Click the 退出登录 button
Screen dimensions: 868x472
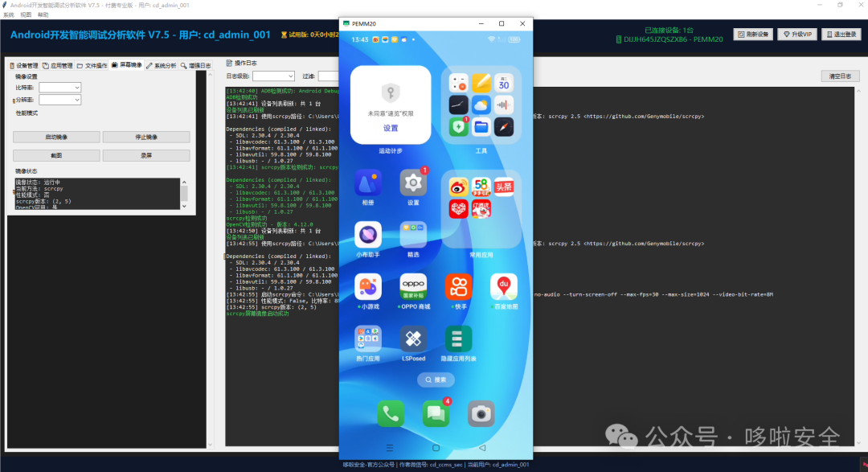point(841,35)
